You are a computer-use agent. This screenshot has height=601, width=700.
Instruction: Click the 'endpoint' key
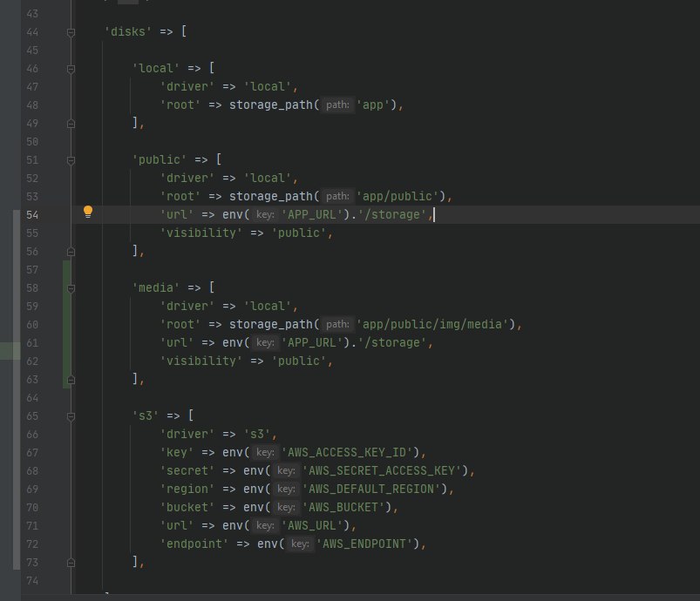point(194,544)
